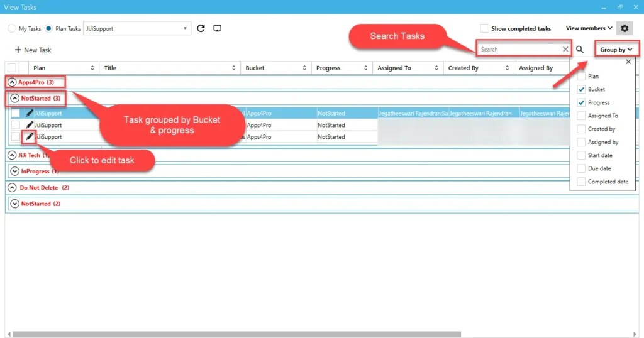Uncheck Bucket in Group by list
Viewport: 644px width, 338px height.
[x=581, y=90]
